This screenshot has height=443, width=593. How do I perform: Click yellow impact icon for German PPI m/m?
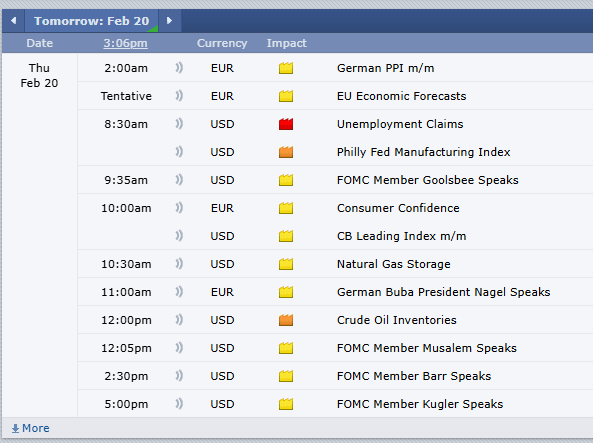(x=286, y=68)
